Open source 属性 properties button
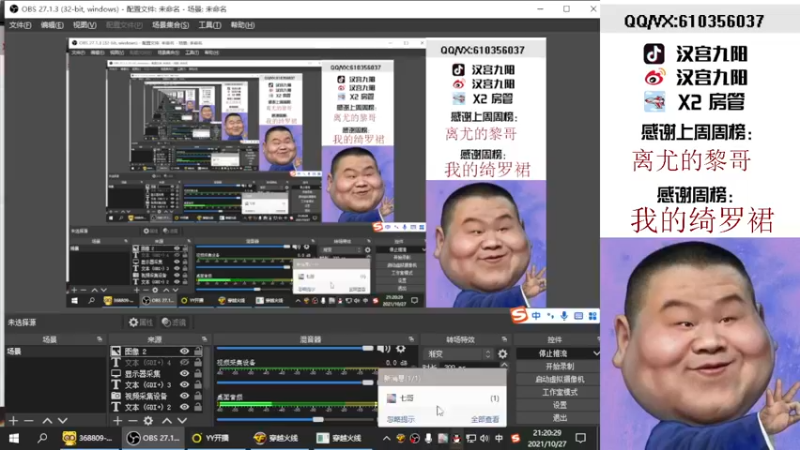This screenshot has height=450, width=800. (x=141, y=322)
